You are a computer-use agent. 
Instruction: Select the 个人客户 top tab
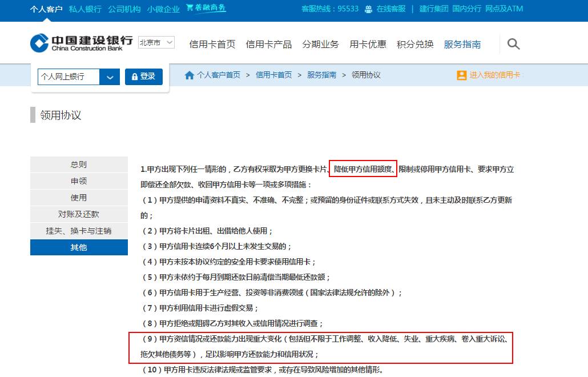pos(46,9)
